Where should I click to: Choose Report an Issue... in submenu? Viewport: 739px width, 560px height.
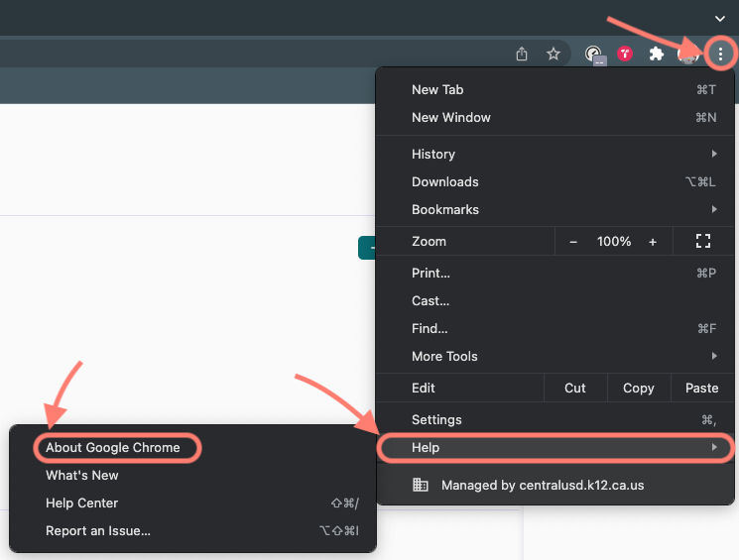point(192,531)
